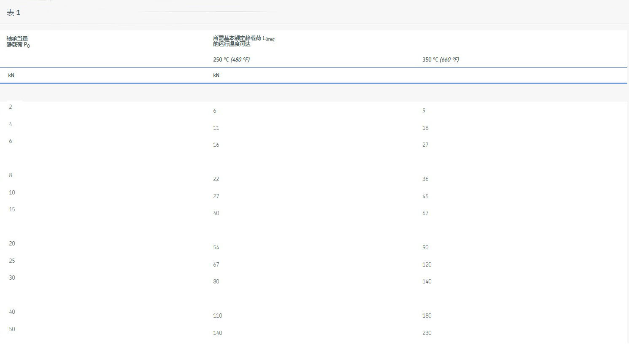The image size is (629, 364).
Task: Click the 250 °C value "22"
Action: tap(216, 179)
